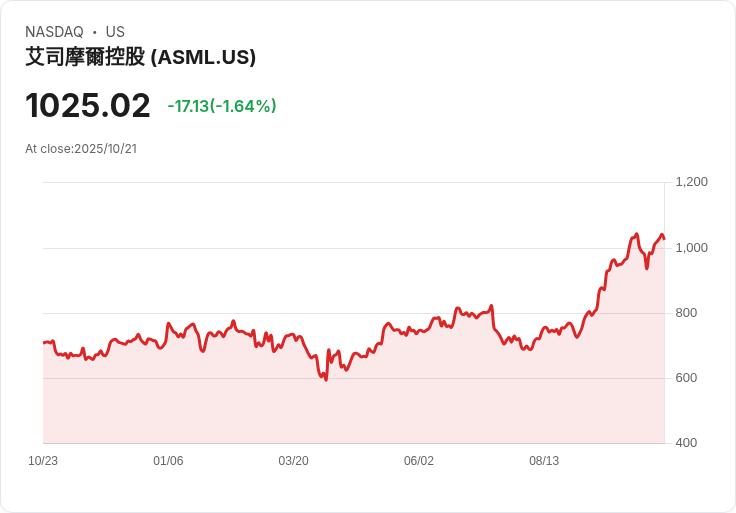Click the 600 price axis label
The height and width of the screenshot is (513, 736).
686,378
